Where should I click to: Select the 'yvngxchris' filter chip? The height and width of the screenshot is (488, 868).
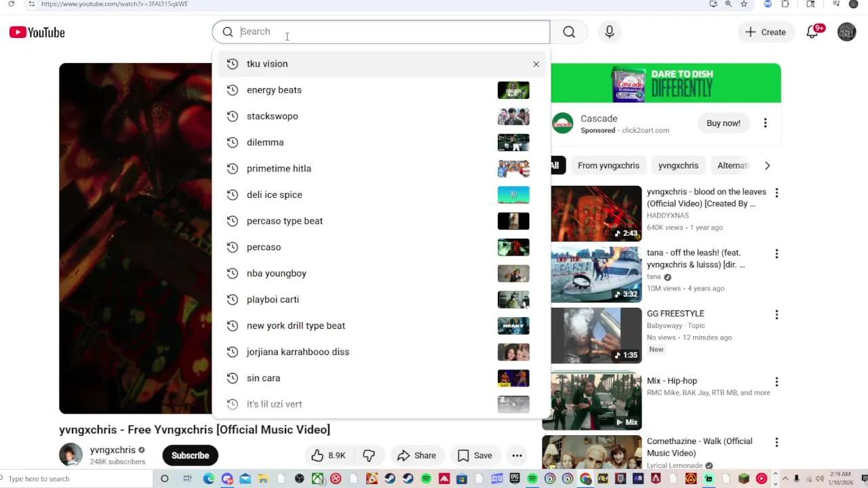click(678, 165)
